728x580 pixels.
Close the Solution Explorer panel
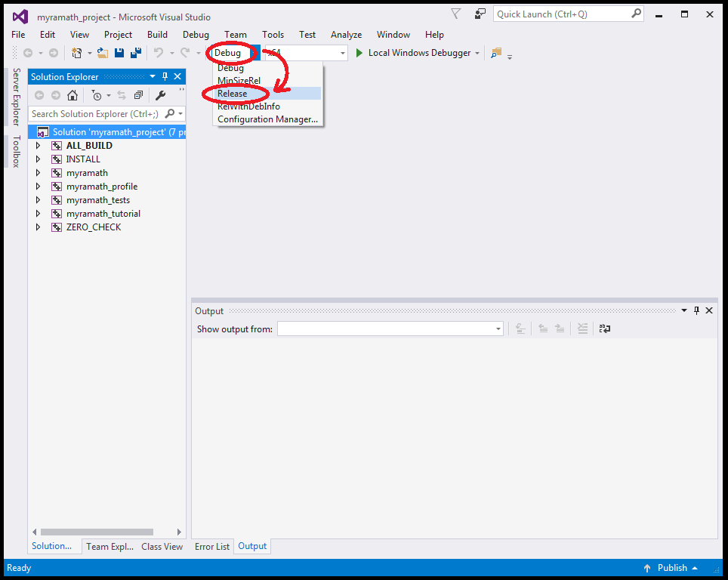coord(177,76)
